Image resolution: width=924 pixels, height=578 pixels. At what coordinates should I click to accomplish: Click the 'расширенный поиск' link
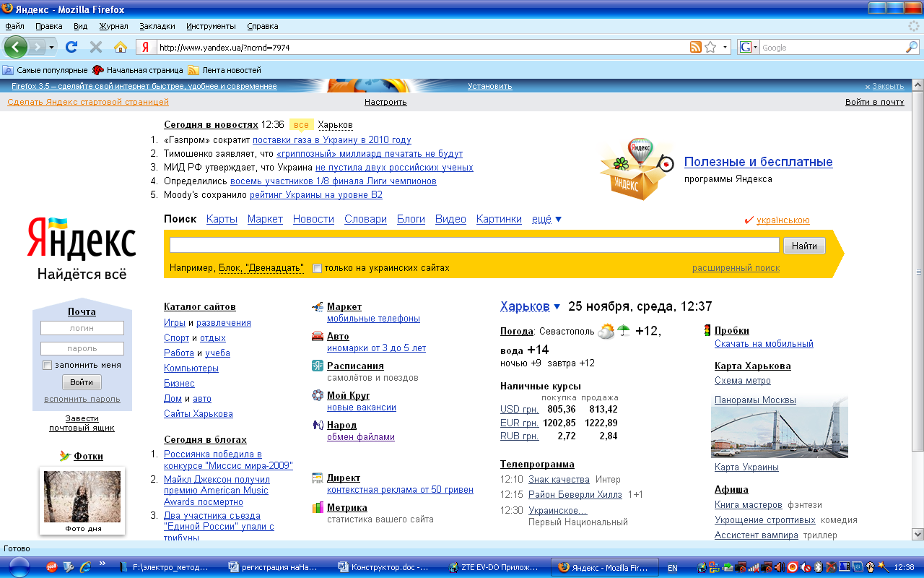pyautogui.click(x=736, y=268)
